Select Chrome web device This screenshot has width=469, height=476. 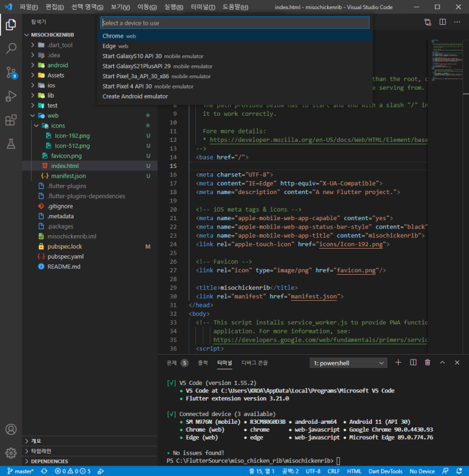[x=235, y=36]
